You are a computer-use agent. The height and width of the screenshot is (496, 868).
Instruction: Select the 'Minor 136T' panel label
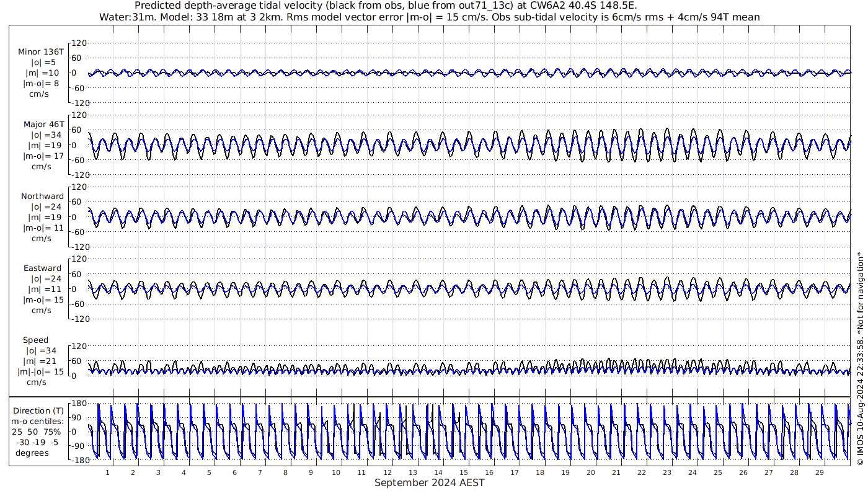41,52
